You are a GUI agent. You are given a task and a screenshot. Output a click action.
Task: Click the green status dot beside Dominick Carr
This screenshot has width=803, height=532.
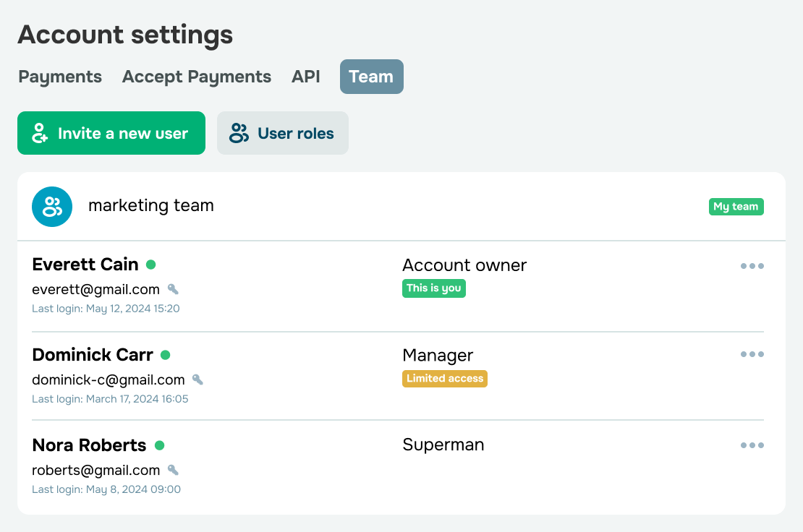[x=165, y=355]
